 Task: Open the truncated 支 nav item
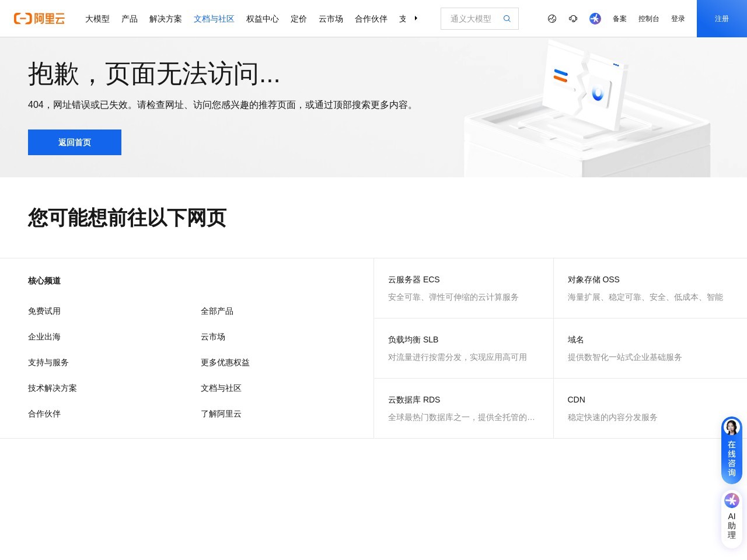(x=403, y=19)
